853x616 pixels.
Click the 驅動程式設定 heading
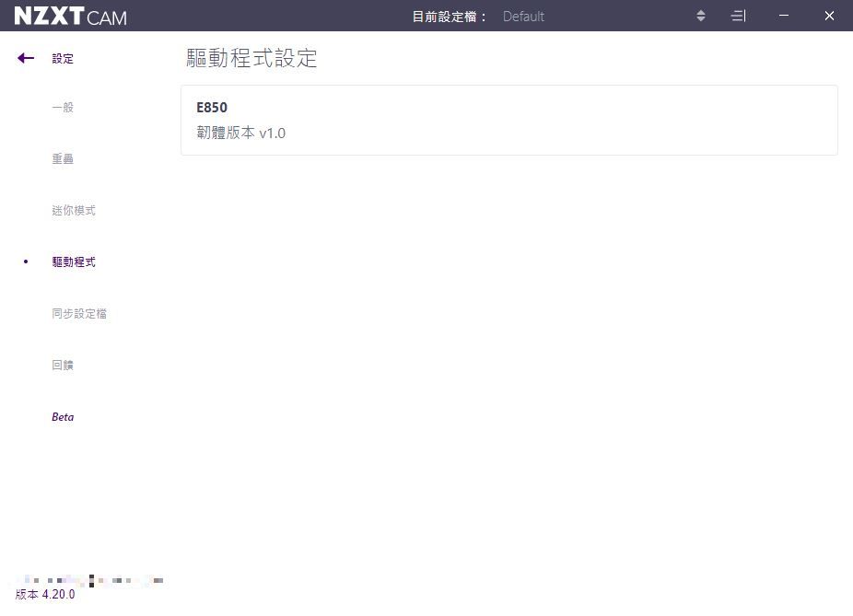[x=251, y=58]
